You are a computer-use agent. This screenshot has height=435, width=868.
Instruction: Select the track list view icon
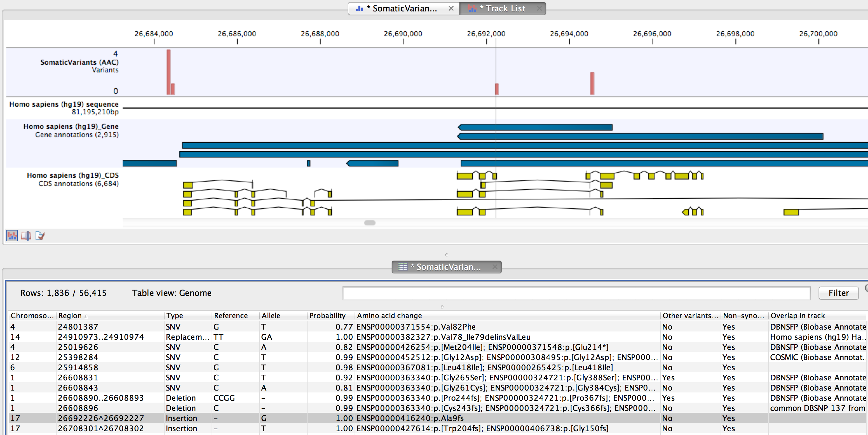(x=12, y=236)
